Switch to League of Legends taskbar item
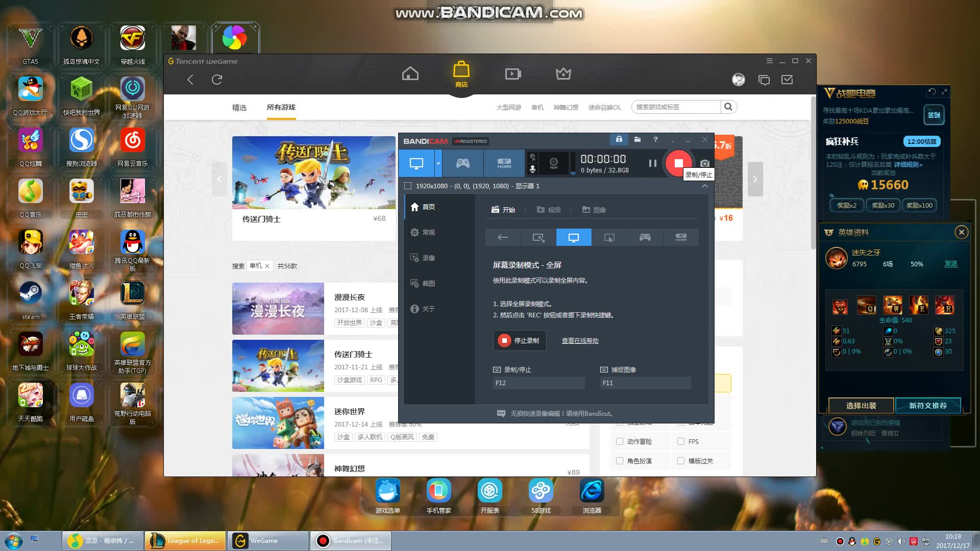The height and width of the screenshot is (551, 980). coord(186,541)
